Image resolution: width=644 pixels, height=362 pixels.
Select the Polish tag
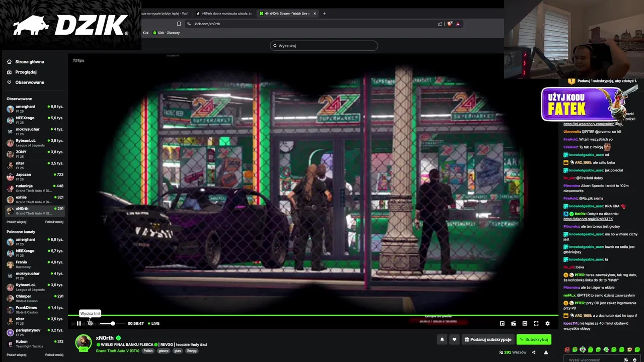click(x=148, y=350)
